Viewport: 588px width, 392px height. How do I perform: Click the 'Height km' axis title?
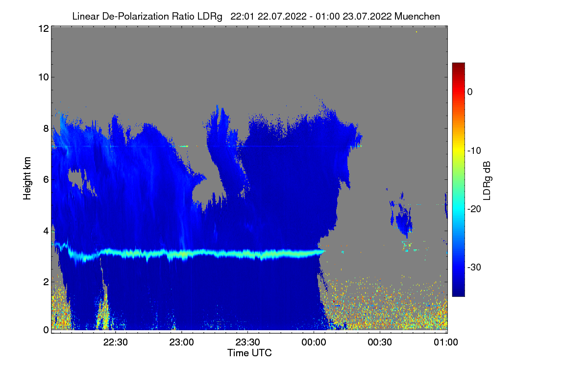click(27, 179)
